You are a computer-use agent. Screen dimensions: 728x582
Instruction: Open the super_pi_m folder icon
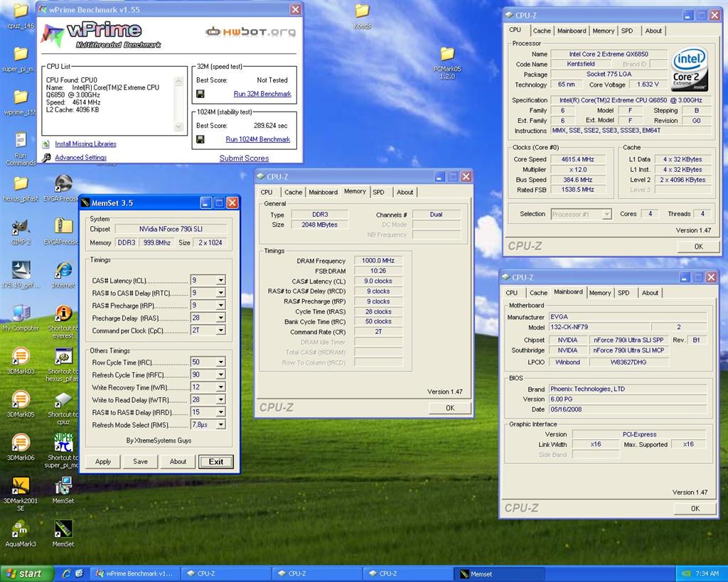coord(21,54)
